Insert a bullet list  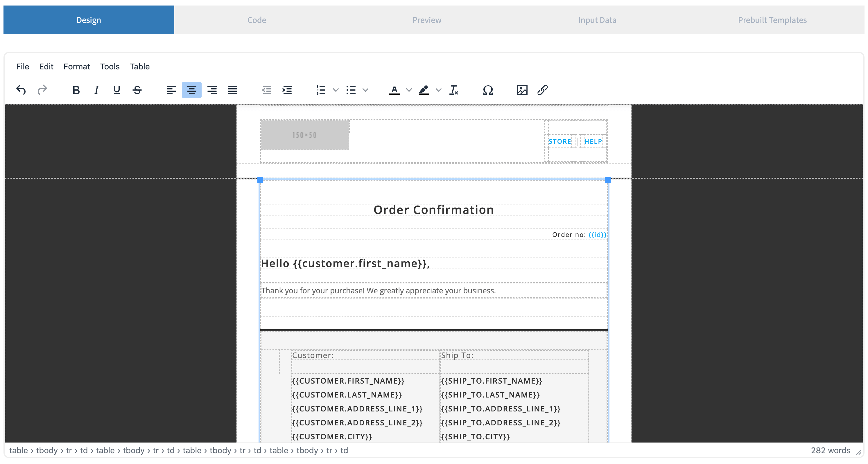coord(351,90)
